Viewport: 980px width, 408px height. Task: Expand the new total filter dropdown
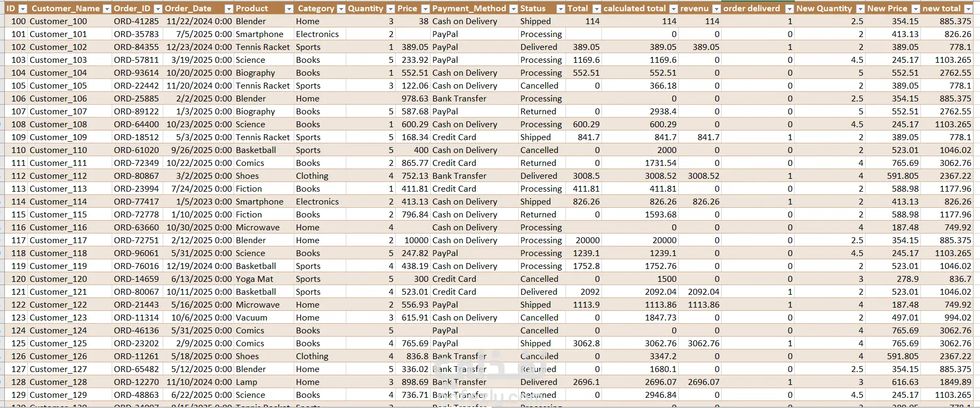[x=968, y=9]
